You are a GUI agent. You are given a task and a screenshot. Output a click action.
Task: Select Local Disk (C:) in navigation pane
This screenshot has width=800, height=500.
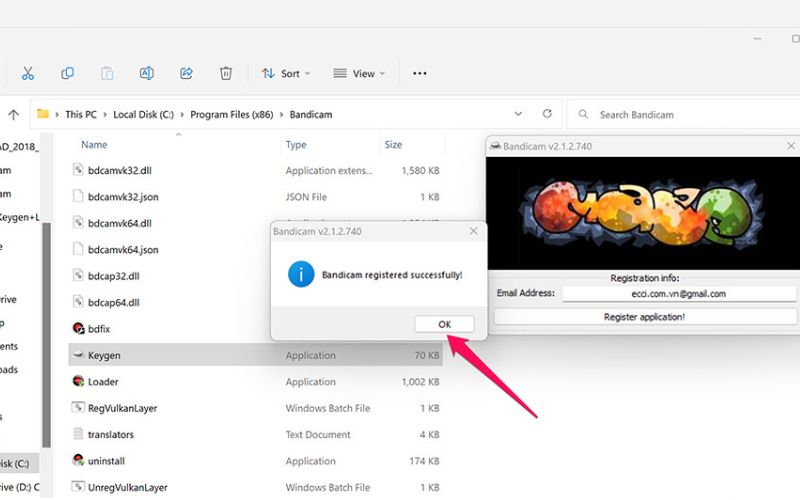(19, 464)
